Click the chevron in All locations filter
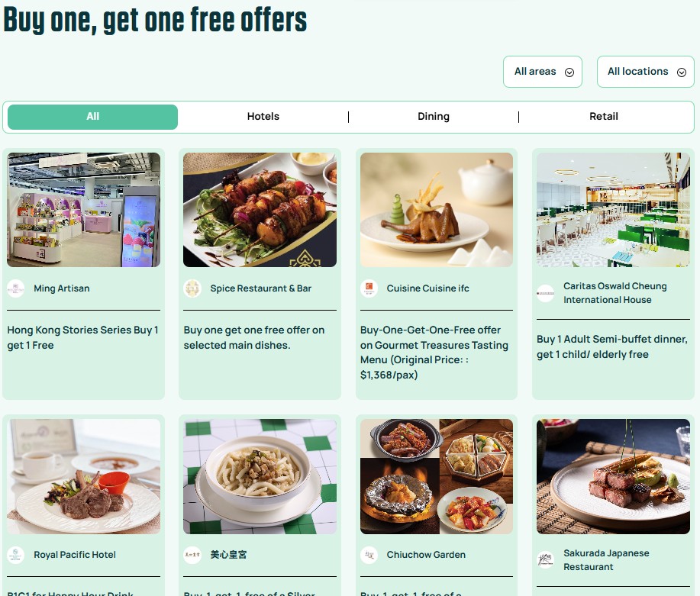700x596 pixels. [681, 72]
